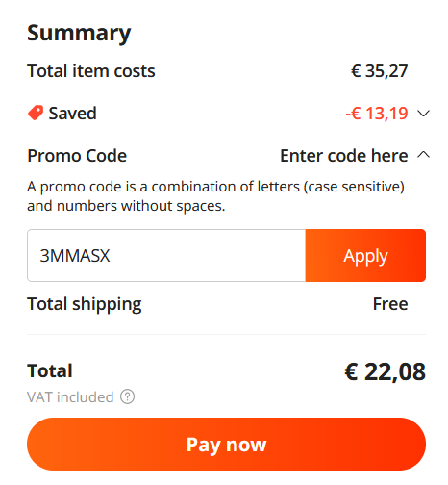Click the Pay now button
Screen dimensions: 448x485
226,445
